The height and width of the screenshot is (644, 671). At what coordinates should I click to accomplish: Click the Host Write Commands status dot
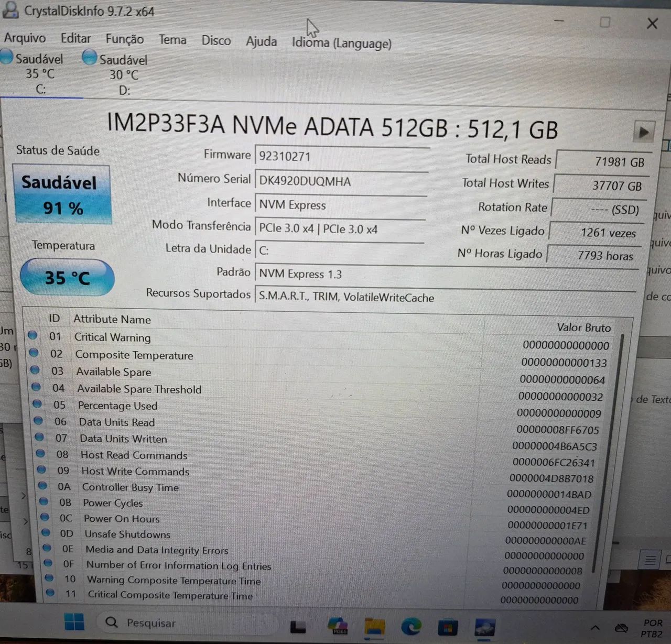tap(41, 470)
